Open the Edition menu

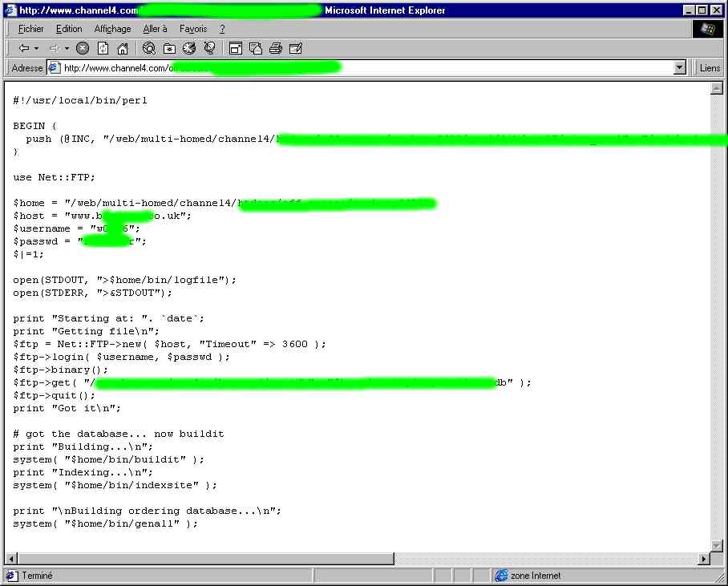69,29
